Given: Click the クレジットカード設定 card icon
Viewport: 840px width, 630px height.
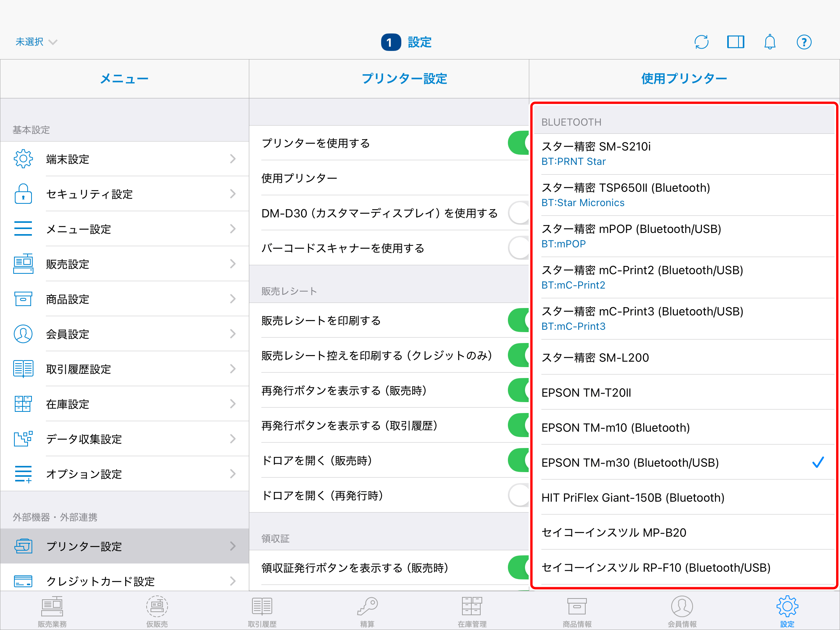Looking at the screenshot, I should [23, 581].
